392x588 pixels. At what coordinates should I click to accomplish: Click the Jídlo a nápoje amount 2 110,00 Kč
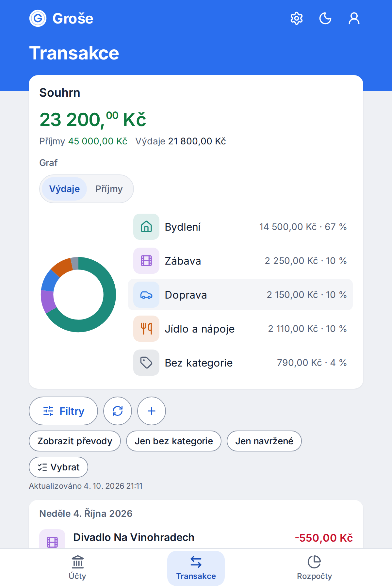(x=293, y=329)
